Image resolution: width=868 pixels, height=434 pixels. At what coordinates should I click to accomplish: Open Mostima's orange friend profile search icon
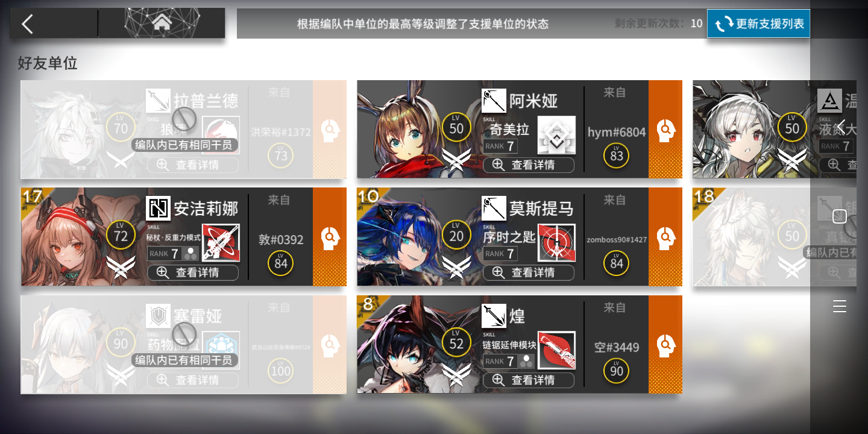coord(665,237)
